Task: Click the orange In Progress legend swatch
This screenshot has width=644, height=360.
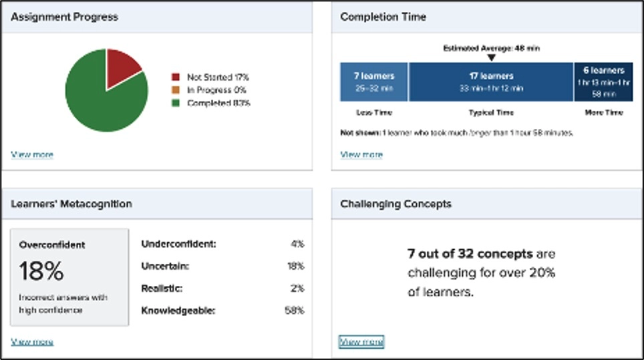Action: (x=176, y=90)
